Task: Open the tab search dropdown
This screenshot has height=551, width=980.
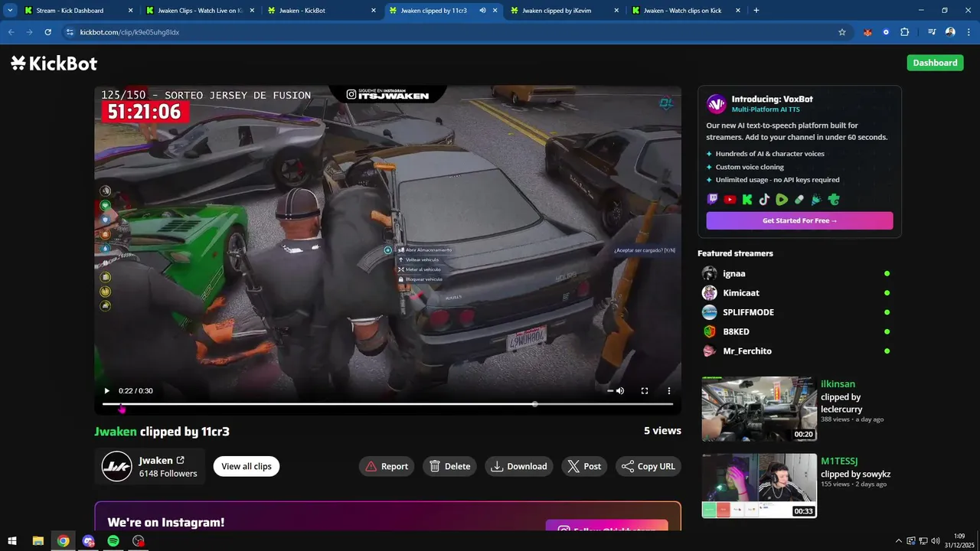Action: tap(10, 11)
